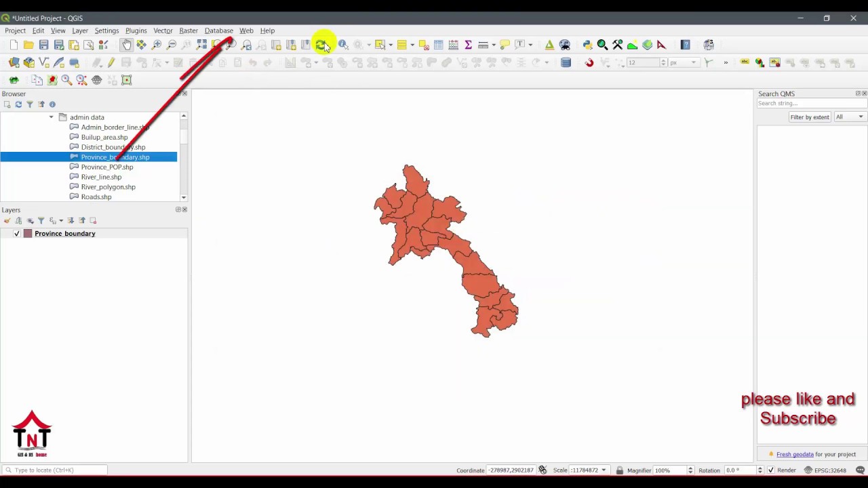Enable Snapping with the magnet icon
This screenshot has height=488, width=868.
pos(589,62)
